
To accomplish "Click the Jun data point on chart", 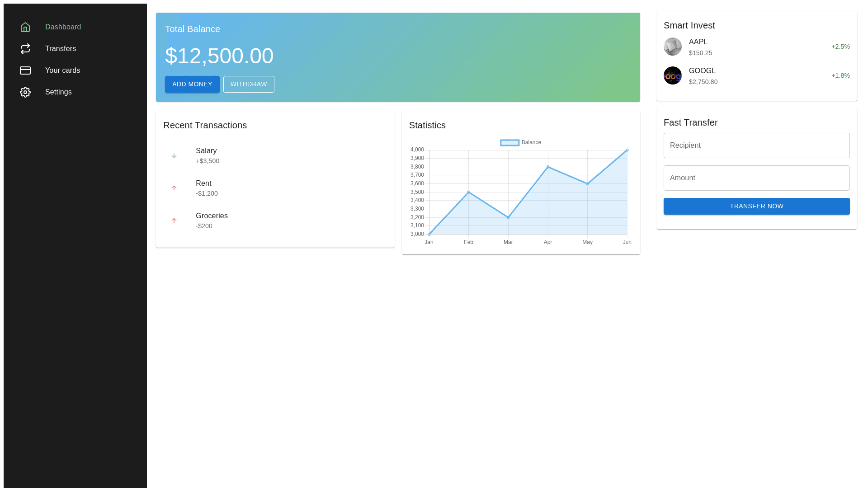I will (x=627, y=150).
